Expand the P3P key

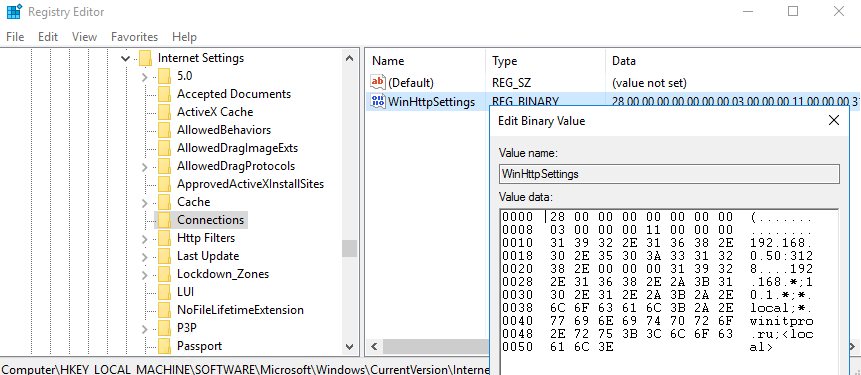click(x=144, y=329)
